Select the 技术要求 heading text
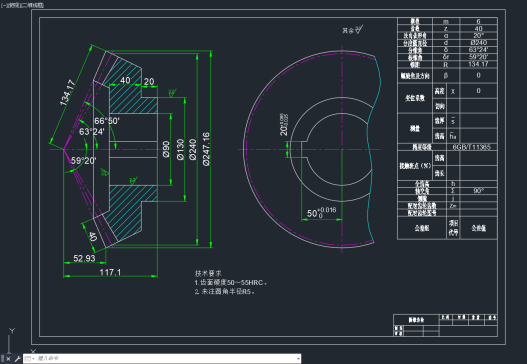527x364 pixels. pyautogui.click(x=208, y=273)
